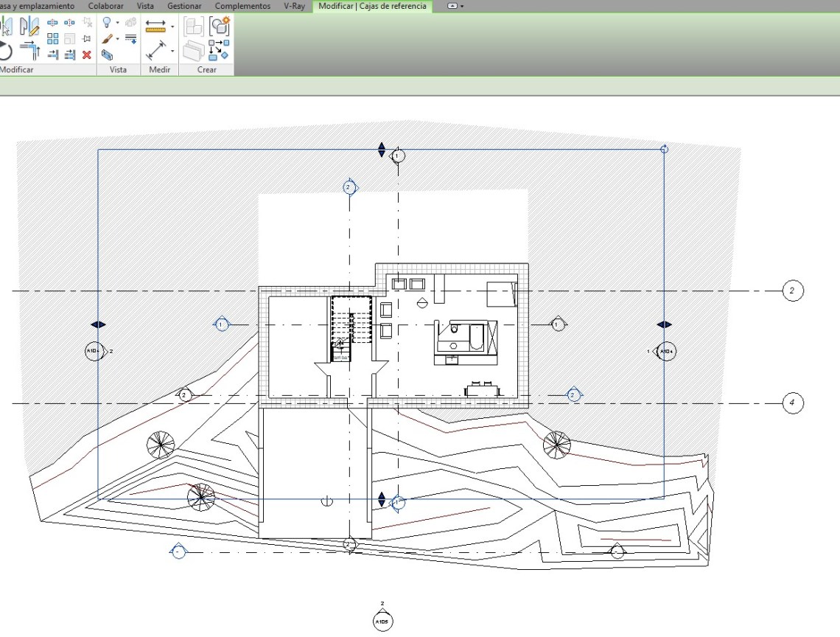The height and width of the screenshot is (637, 840).
Task: Click the top edge scope box drag arrows
Action: click(x=381, y=150)
